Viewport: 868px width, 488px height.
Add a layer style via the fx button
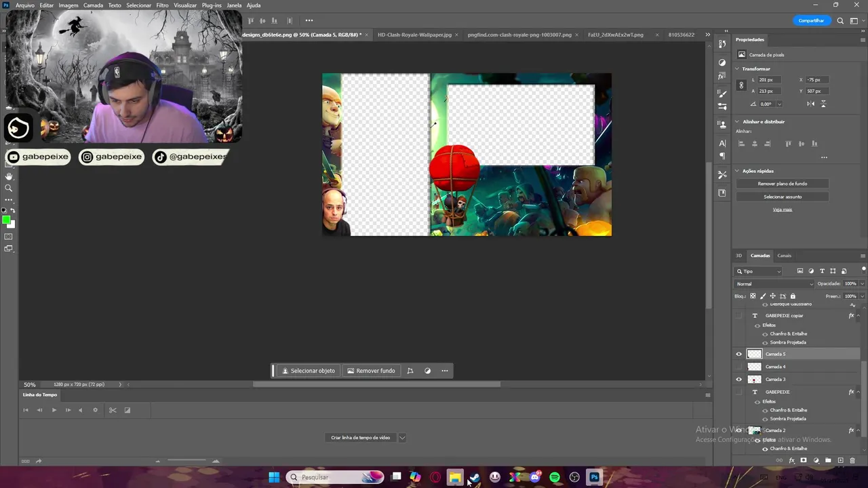pyautogui.click(x=791, y=460)
